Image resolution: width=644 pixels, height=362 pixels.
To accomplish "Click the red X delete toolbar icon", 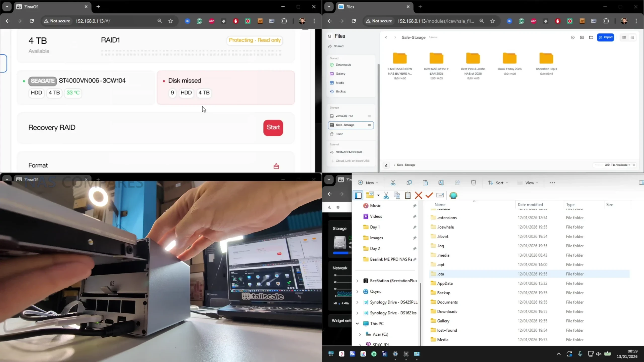I will (418, 195).
